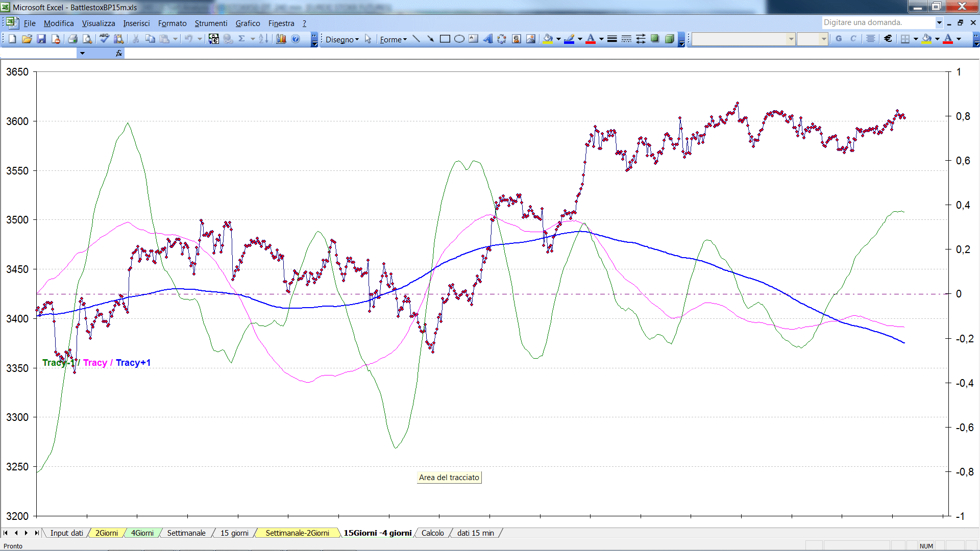
Task: Open the Modifica menu
Action: [x=59, y=23]
